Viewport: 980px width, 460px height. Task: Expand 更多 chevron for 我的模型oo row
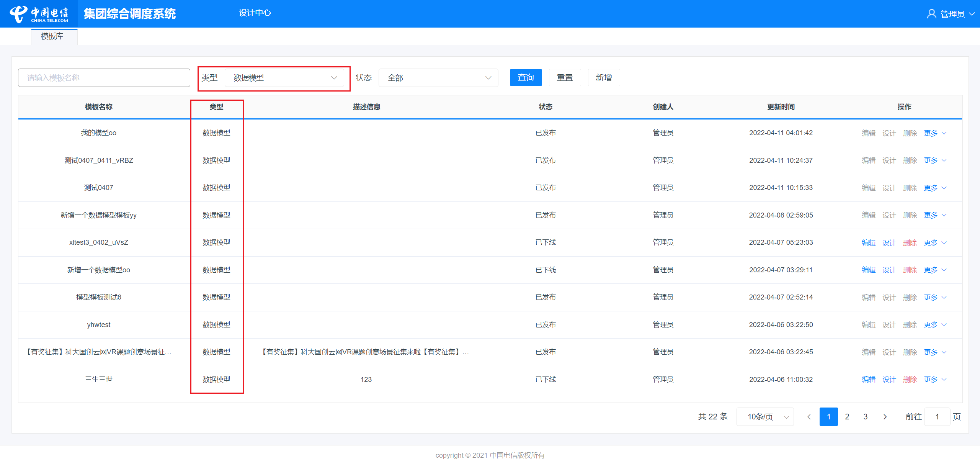click(944, 133)
